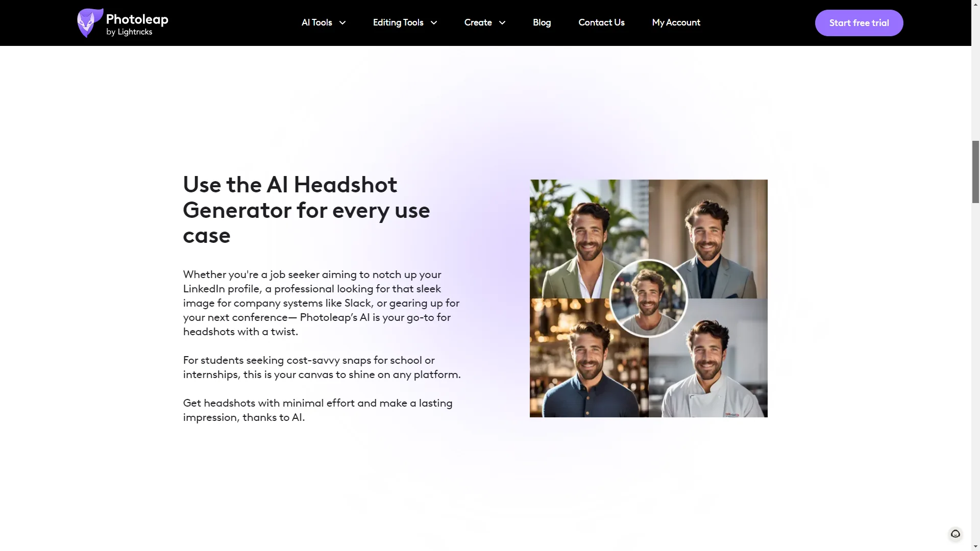The height and width of the screenshot is (551, 980).
Task: Expand the AI Tools dropdown chevron
Action: click(x=342, y=23)
